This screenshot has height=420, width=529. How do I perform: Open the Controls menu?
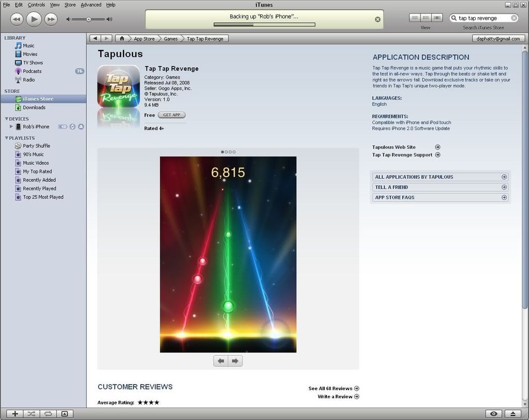(x=36, y=5)
